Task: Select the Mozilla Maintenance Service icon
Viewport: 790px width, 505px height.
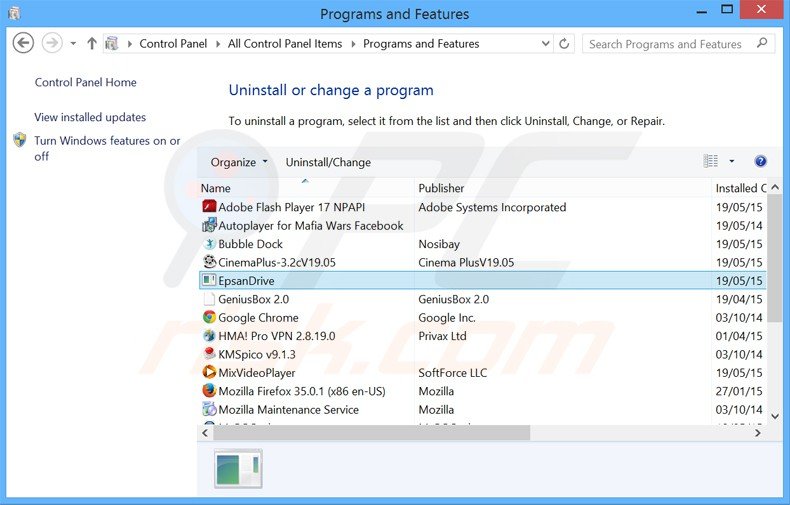Action: coord(209,409)
